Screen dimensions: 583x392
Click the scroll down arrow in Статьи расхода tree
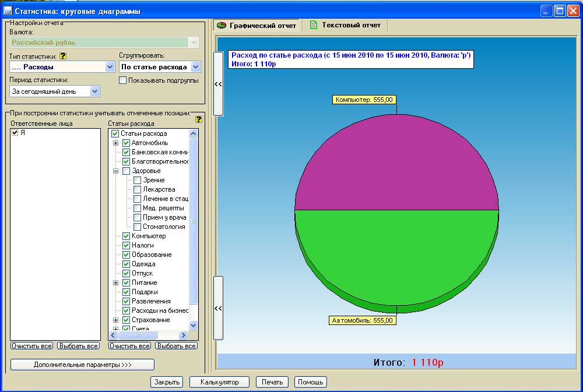[x=194, y=325]
